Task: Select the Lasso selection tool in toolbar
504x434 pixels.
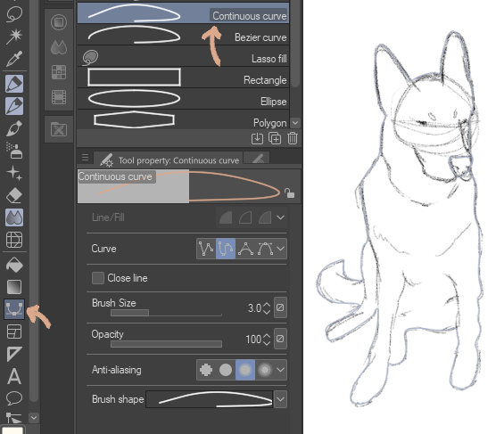Action: point(14,14)
